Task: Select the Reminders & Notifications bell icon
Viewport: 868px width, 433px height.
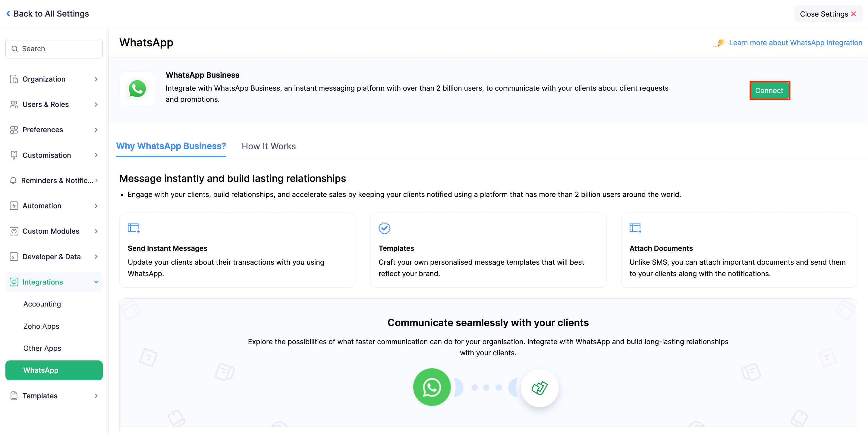Action: tap(14, 180)
